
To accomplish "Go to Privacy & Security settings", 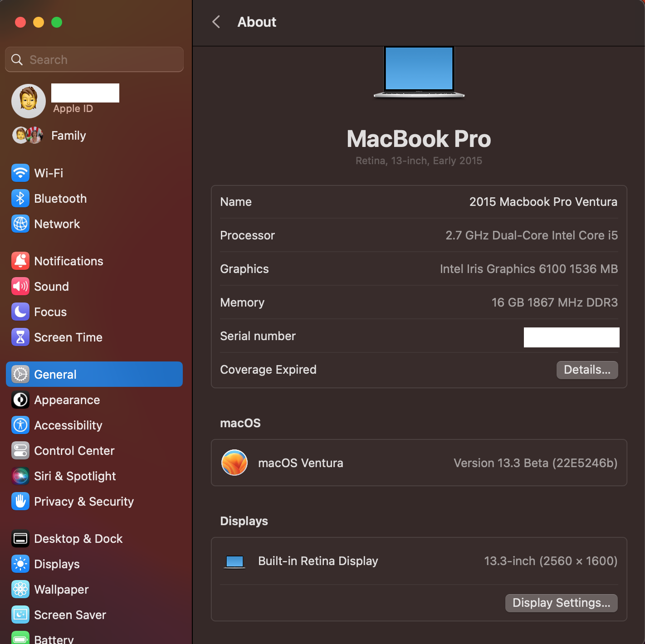I will (94, 501).
